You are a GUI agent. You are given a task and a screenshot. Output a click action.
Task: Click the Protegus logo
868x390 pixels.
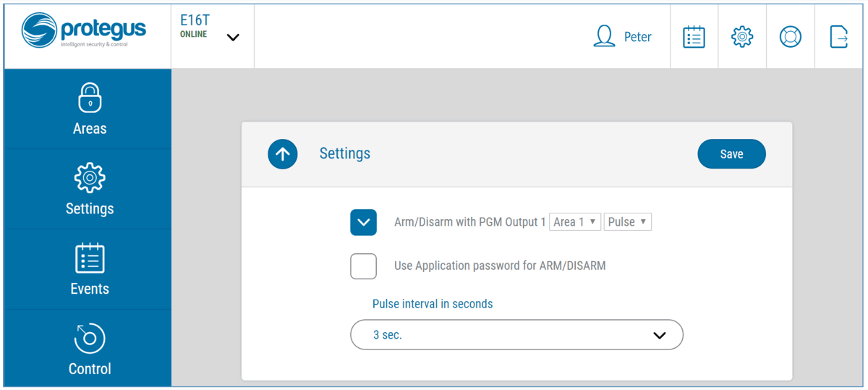pos(84,31)
